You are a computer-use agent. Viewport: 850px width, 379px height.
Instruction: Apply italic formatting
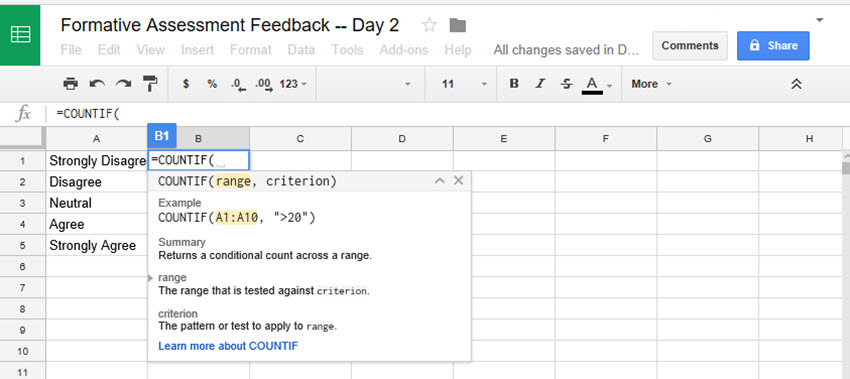click(x=540, y=83)
